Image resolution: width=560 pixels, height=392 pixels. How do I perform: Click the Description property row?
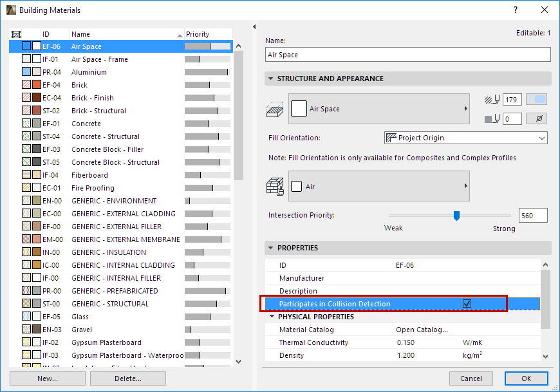point(402,291)
